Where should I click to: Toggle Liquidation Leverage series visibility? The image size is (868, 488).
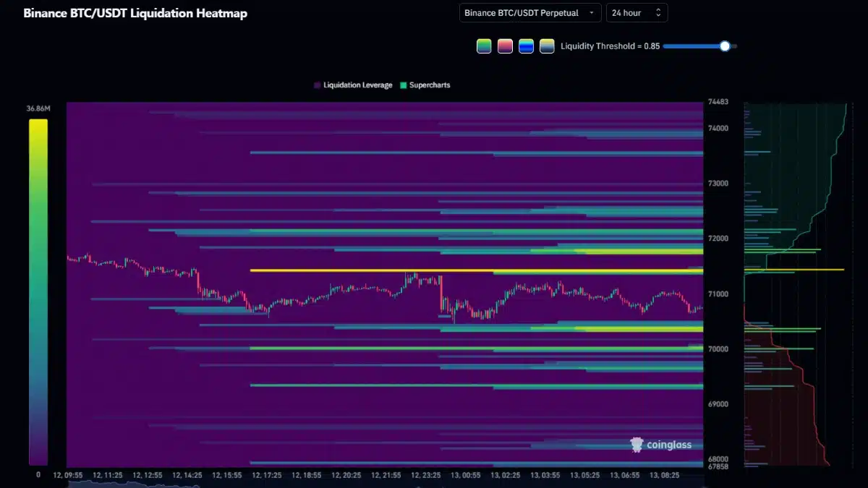pos(352,85)
